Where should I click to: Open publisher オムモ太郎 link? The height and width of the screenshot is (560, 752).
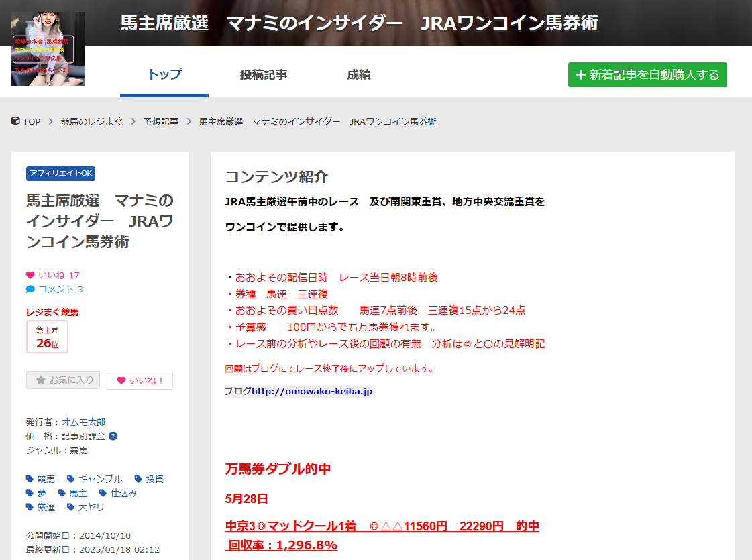83,422
